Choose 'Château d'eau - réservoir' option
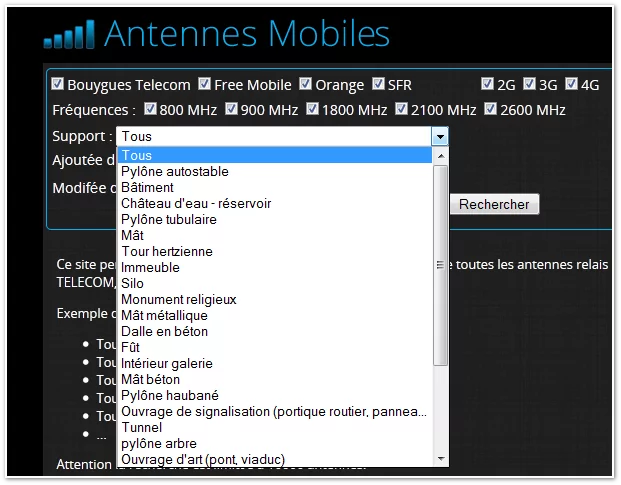621x485 pixels. pos(196,203)
